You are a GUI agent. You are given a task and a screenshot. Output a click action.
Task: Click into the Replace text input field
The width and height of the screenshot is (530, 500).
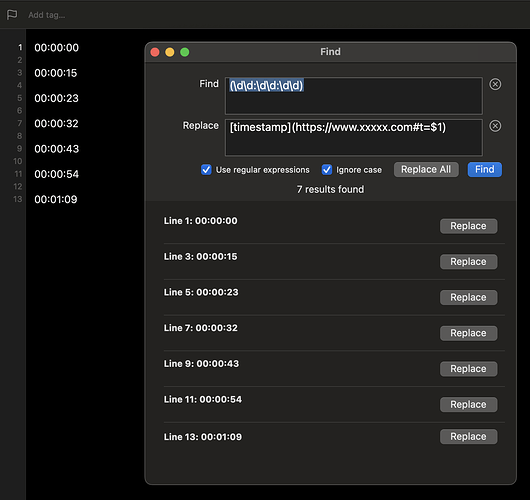[354, 137]
